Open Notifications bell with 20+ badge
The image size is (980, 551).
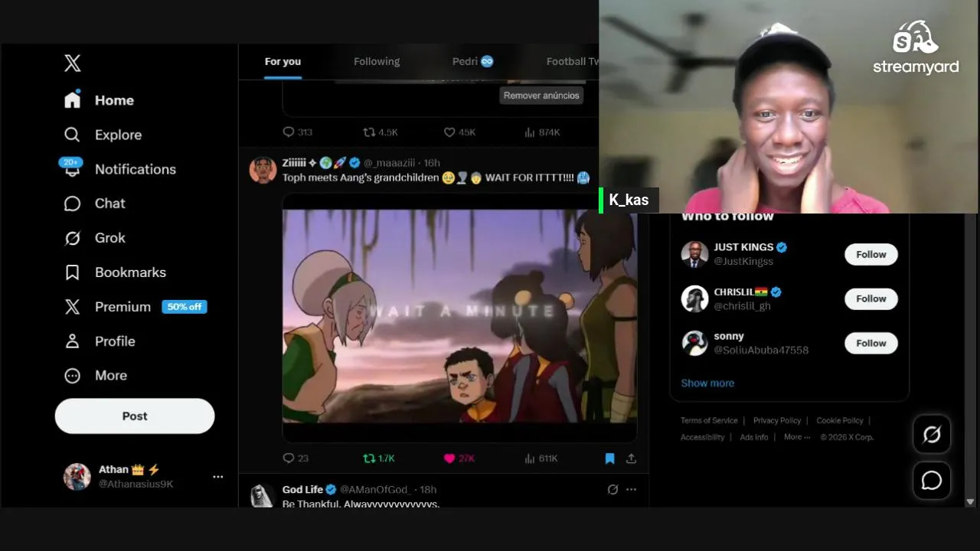(x=72, y=168)
